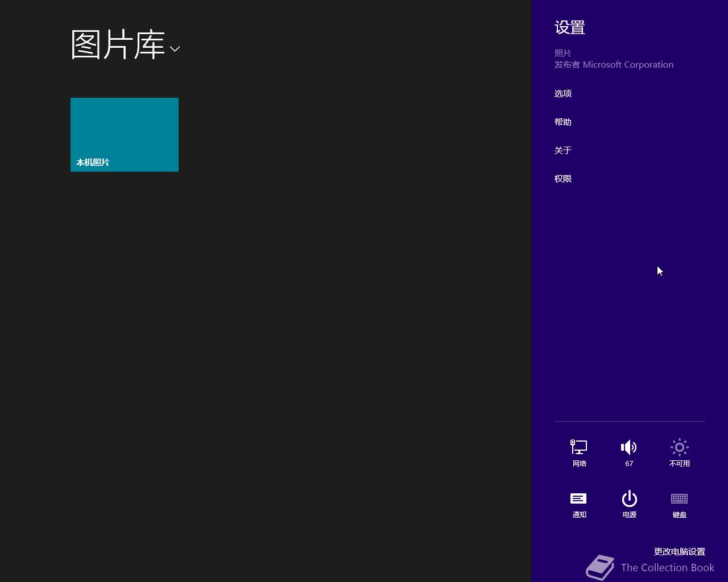
Task: Click the 更改电脑设置 link
Action: coord(680,551)
